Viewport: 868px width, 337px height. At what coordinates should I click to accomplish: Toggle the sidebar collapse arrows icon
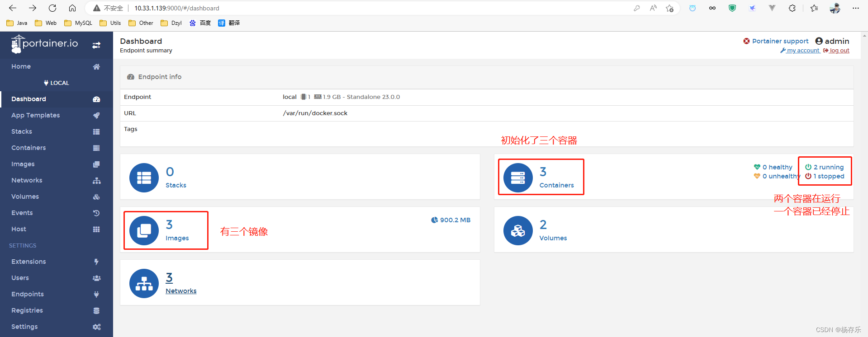point(96,45)
